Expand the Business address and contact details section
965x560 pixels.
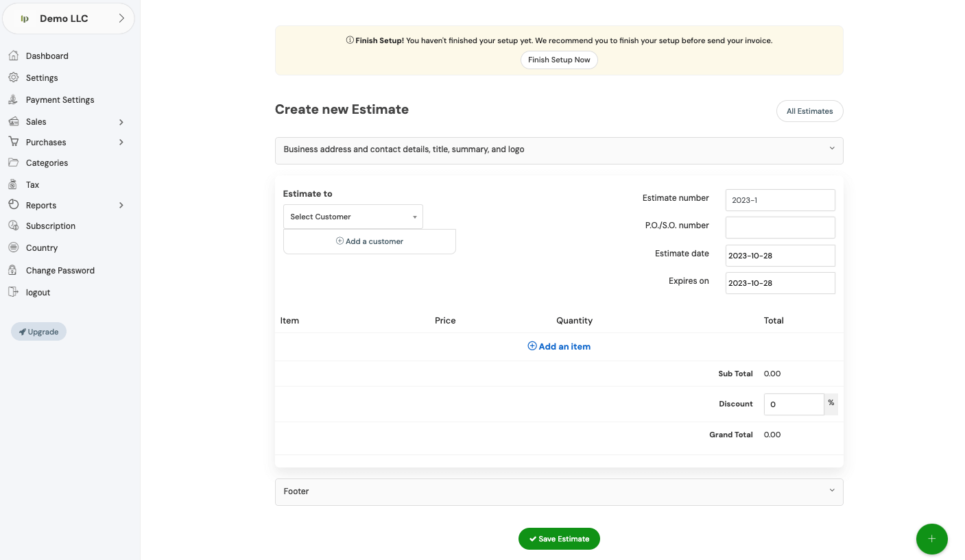(x=558, y=150)
